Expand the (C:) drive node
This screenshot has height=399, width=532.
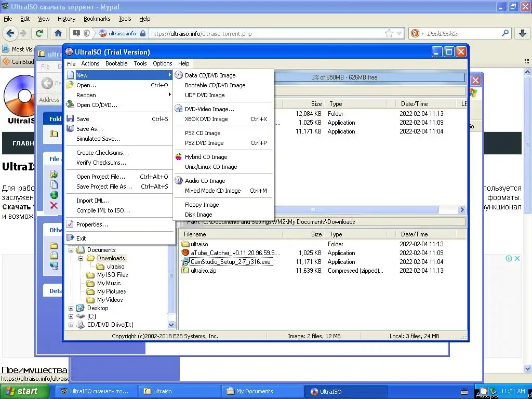point(71,316)
